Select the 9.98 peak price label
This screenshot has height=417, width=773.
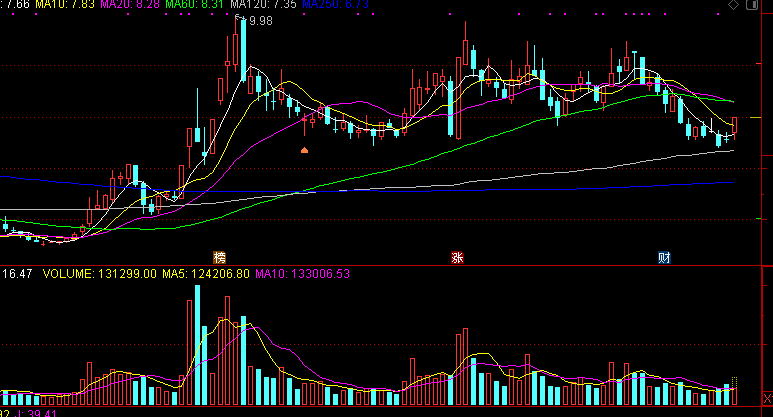(260, 21)
